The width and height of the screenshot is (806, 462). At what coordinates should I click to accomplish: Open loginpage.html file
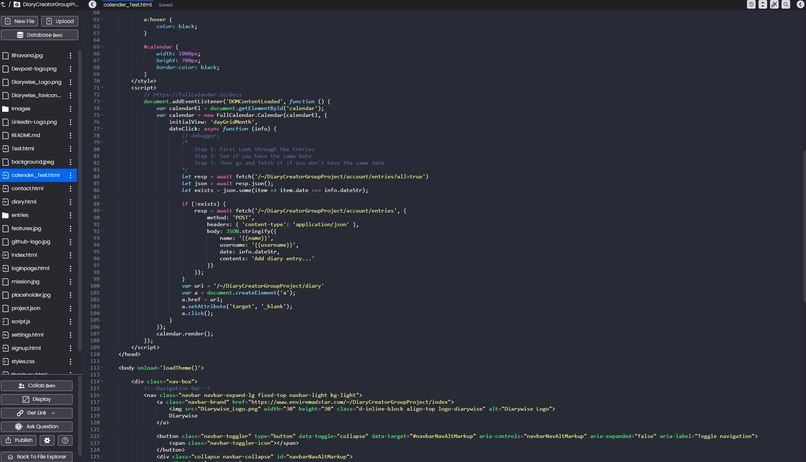coord(30,268)
